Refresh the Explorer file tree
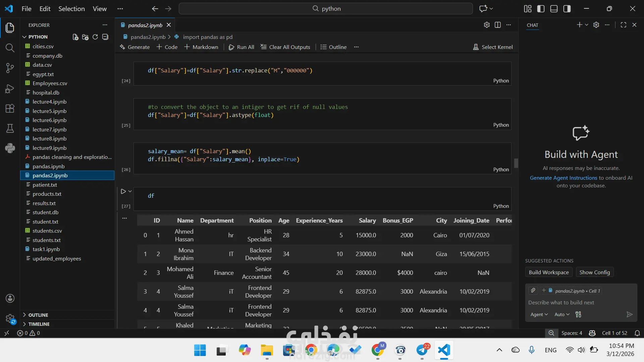This screenshot has height=362, width=644. [95, 37]
